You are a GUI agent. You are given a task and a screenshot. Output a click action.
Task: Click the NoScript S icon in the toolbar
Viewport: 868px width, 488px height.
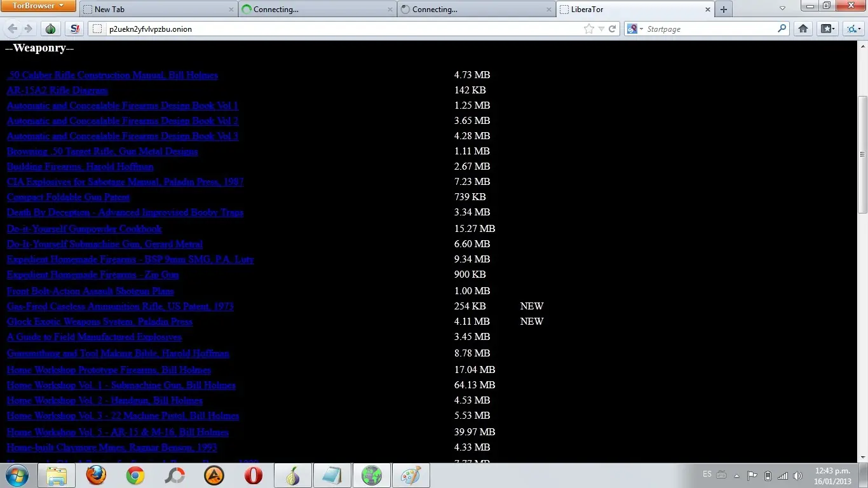75,29
